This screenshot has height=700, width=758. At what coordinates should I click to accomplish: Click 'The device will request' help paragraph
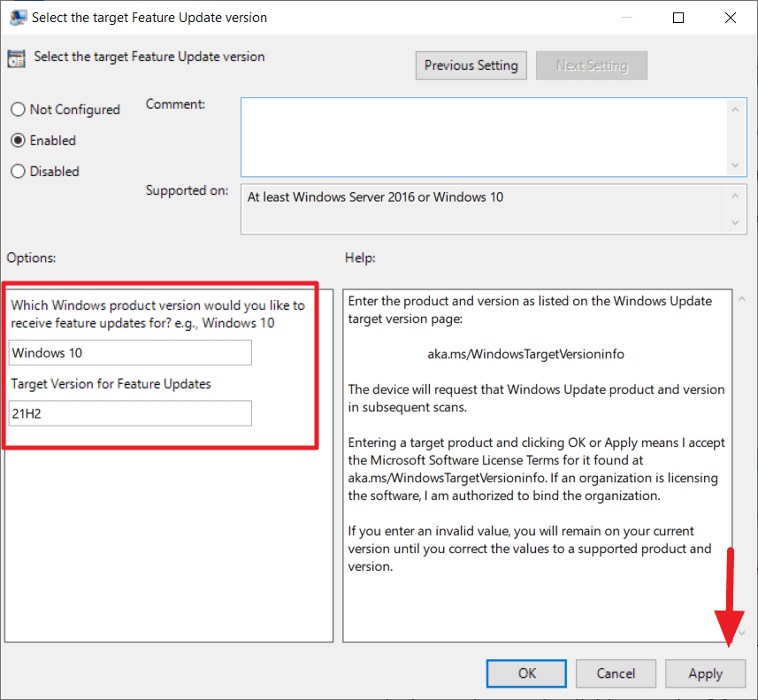click(x=536, y=398)
